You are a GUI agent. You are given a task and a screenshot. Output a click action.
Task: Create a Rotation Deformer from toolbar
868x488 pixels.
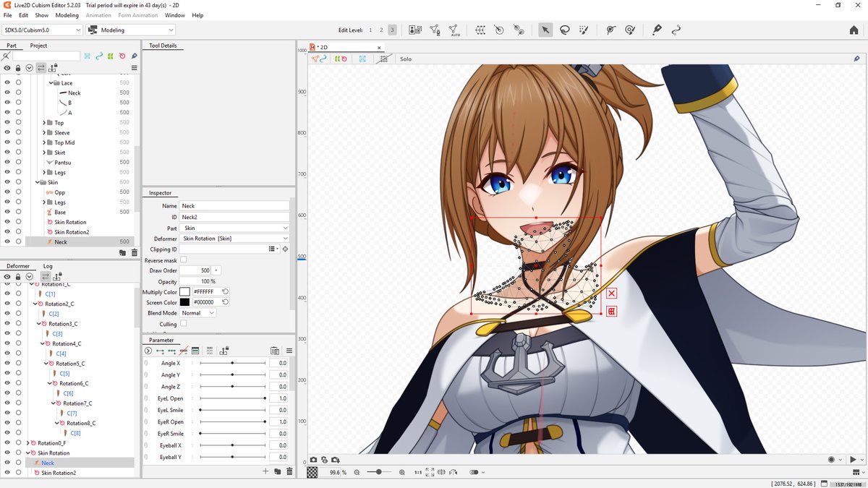pyautogui.click(x=499, y=30)
